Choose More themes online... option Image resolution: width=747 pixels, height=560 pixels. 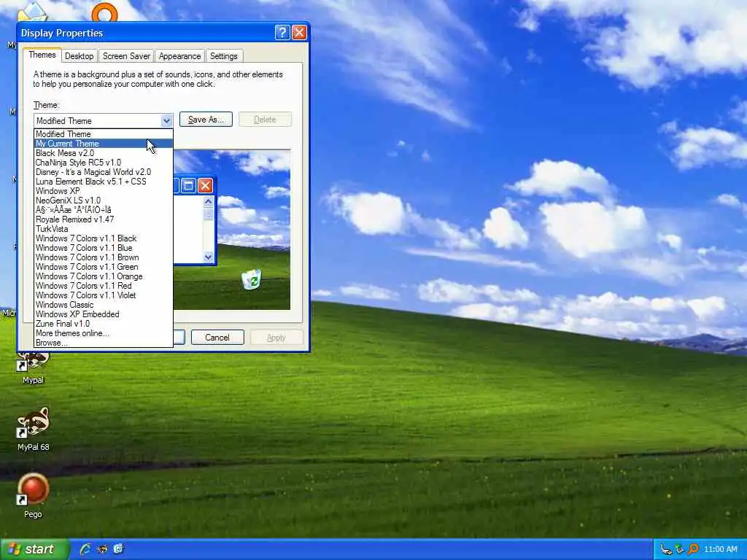point(104,333)
